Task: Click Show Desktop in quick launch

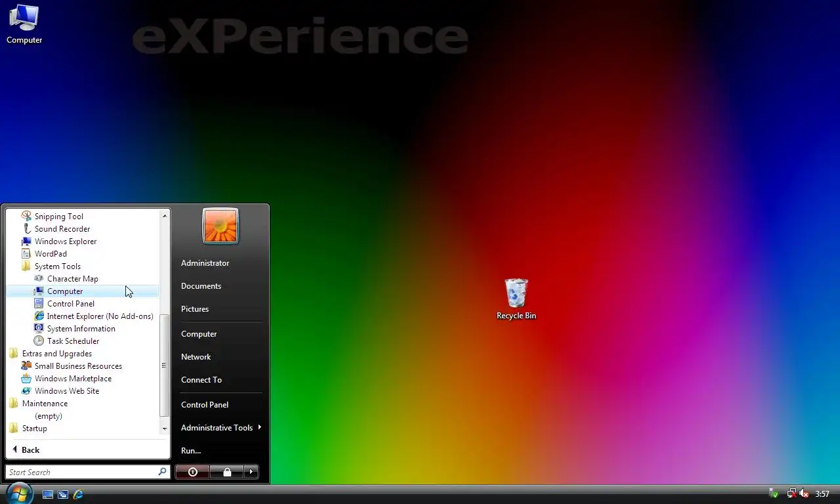Action: [x=48, y=494]
